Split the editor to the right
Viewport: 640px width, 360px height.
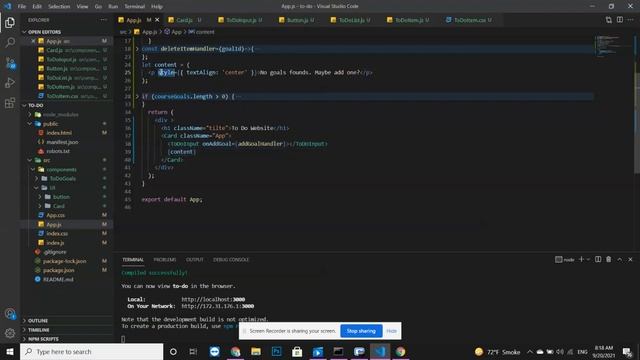(x=620, y=20)
